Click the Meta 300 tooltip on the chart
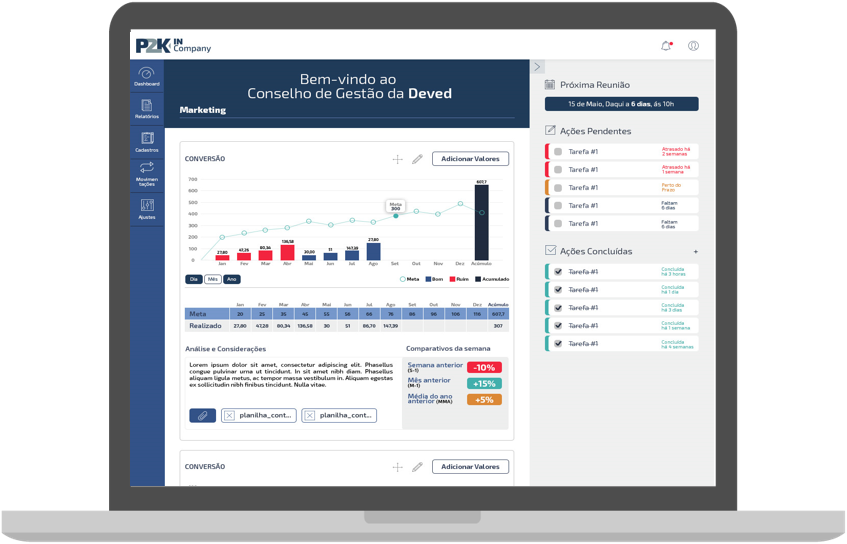Screen dimensions: 847x544 [395, 206]
